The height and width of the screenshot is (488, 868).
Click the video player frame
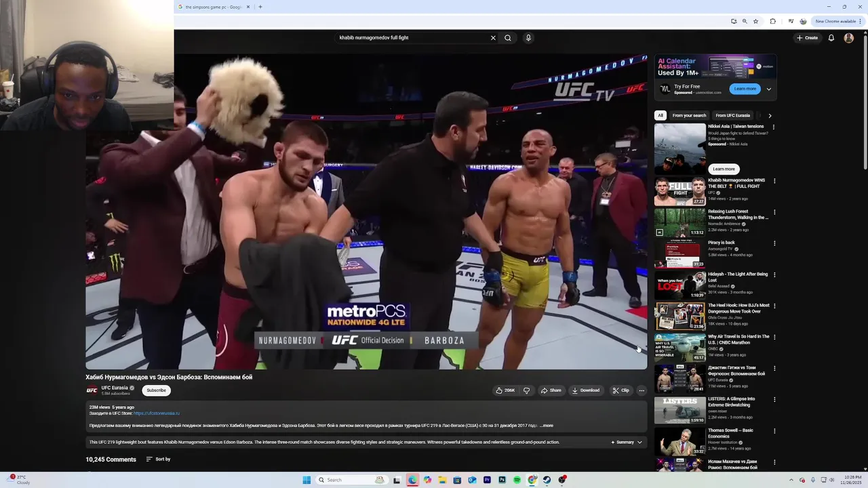pyautogui.click(x=366, y=211)
